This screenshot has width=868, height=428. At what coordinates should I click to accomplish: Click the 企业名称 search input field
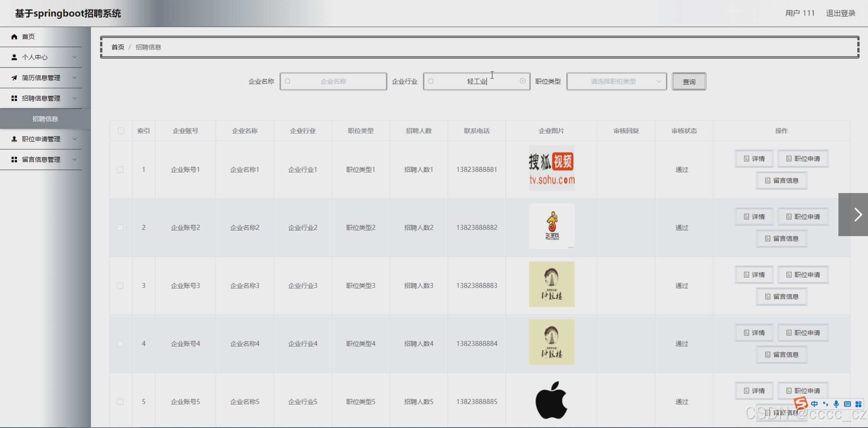[x=333, y=82]
